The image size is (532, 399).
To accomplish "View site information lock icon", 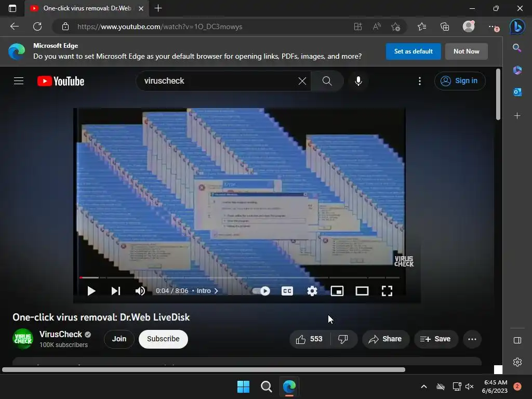I will [x=65, y=26].
